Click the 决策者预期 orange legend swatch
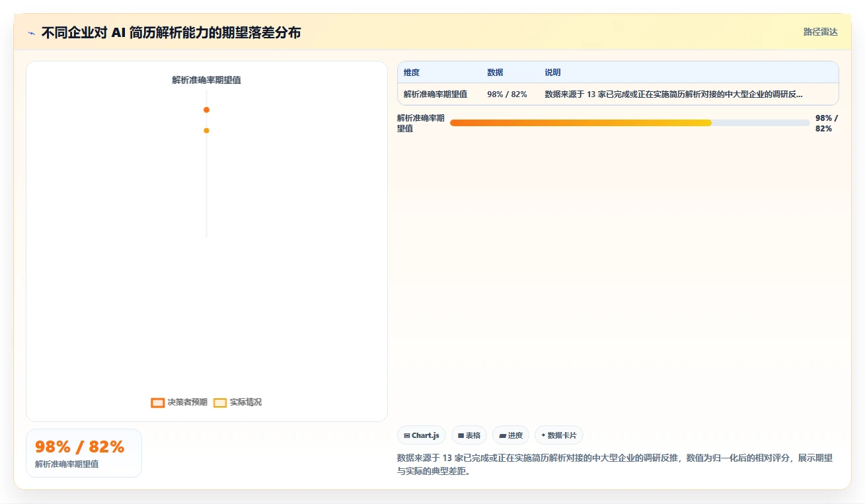The width and height of the screenshot is (865, 504). point(158,403)
